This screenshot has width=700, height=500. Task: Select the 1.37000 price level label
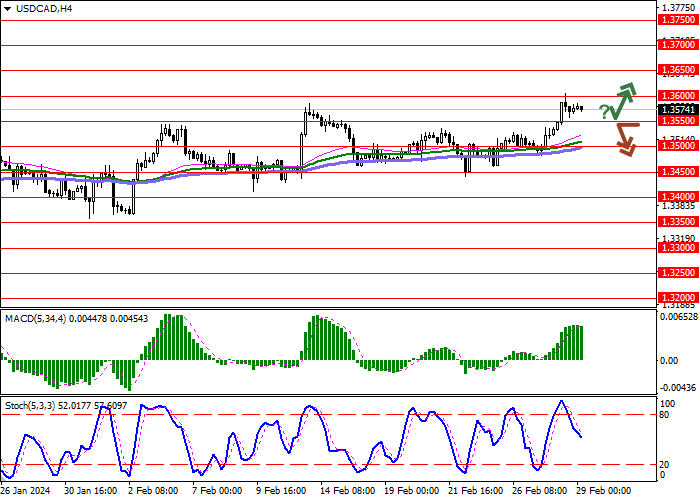coord(679,45)
